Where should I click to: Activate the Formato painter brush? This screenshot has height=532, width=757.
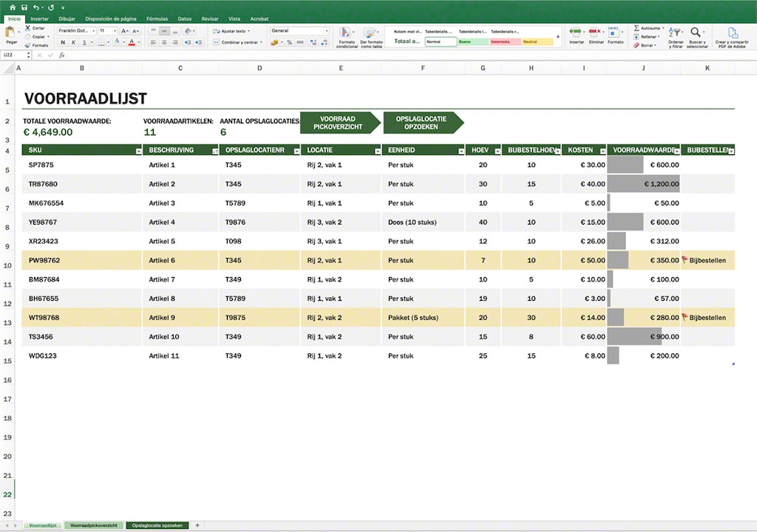pos(37,45)
